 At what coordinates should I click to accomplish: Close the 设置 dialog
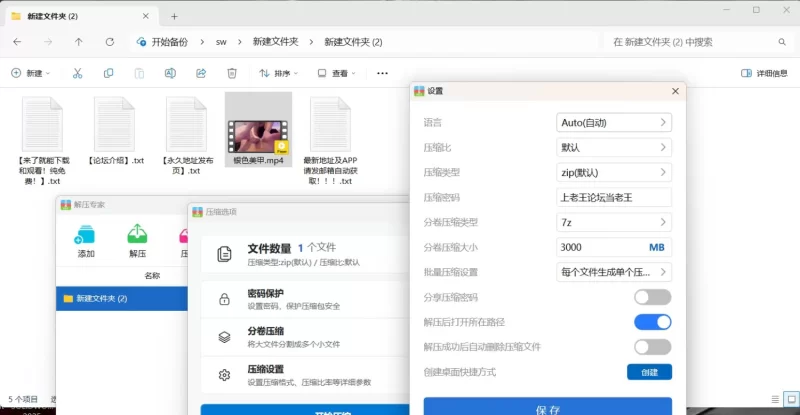[x=675, y=91]
